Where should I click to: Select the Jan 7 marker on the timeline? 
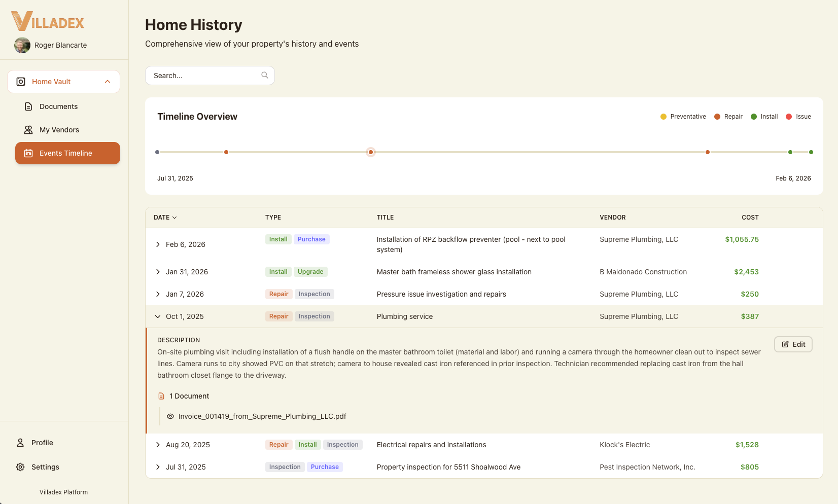(x=708, y=152)
